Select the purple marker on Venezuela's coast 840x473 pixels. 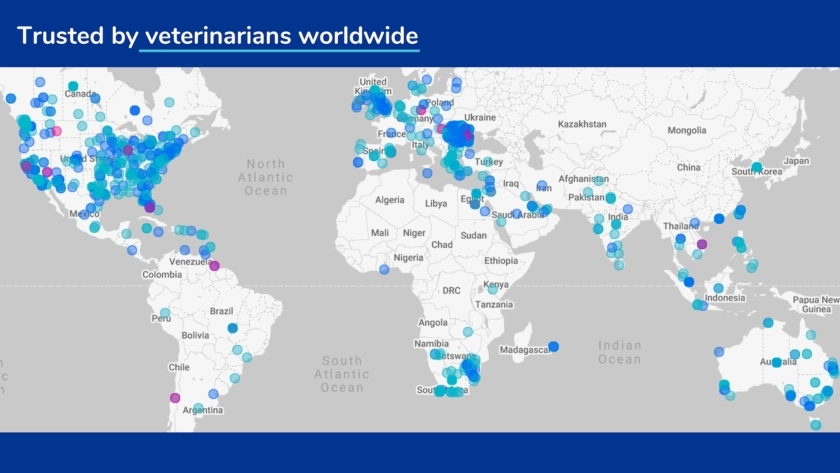click(214, 266)
